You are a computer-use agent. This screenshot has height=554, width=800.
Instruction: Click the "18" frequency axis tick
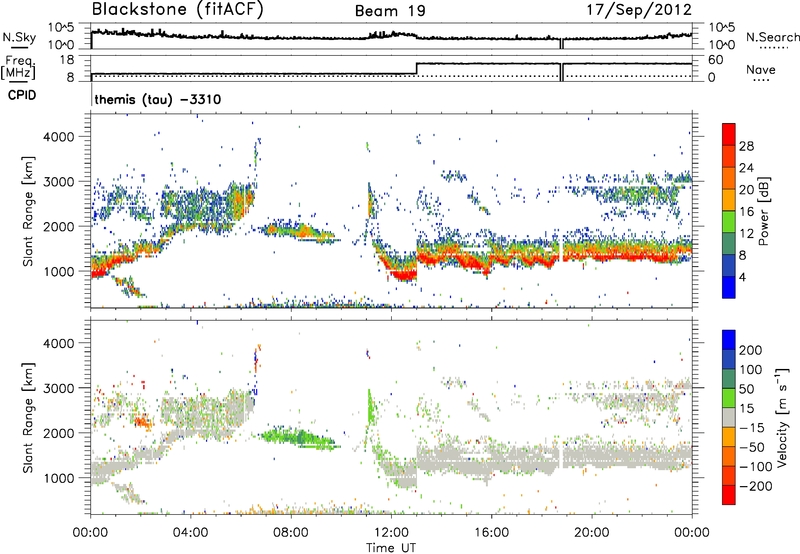point(67,60)
